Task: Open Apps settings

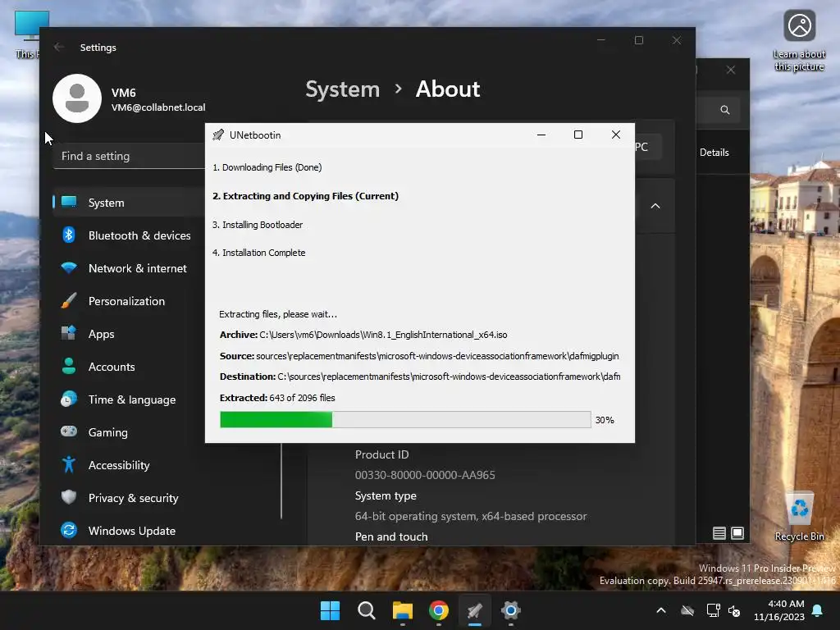Action: 129,334
